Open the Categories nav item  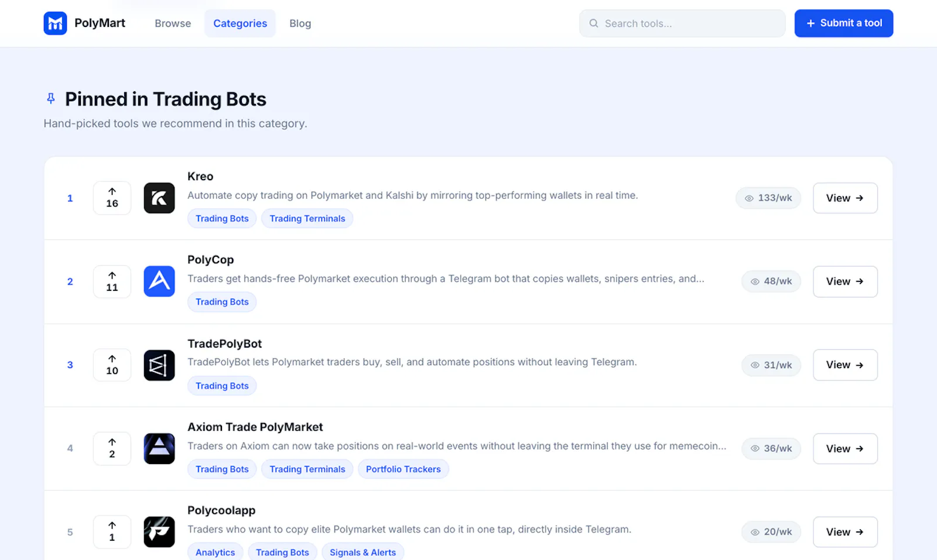pos(240,23)
